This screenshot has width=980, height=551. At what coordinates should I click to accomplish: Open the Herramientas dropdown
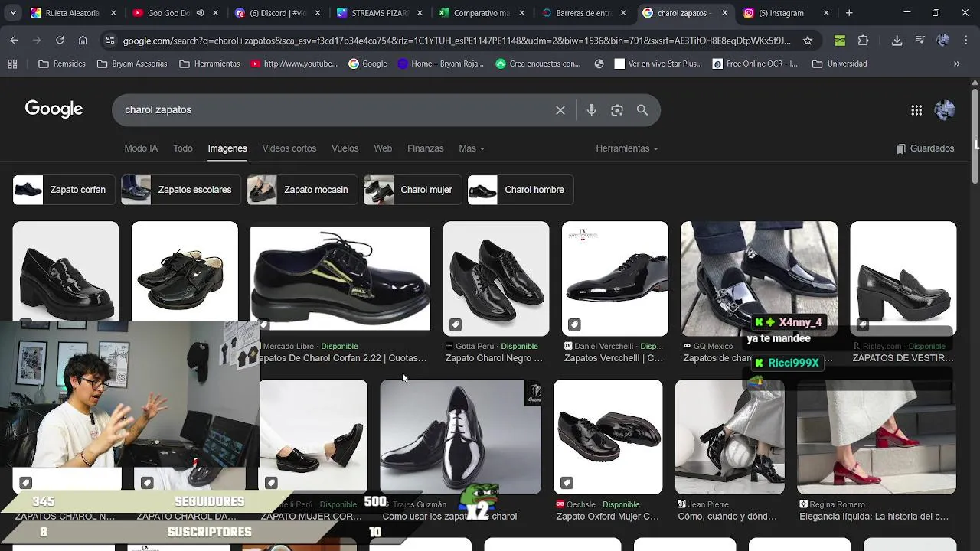627,148
